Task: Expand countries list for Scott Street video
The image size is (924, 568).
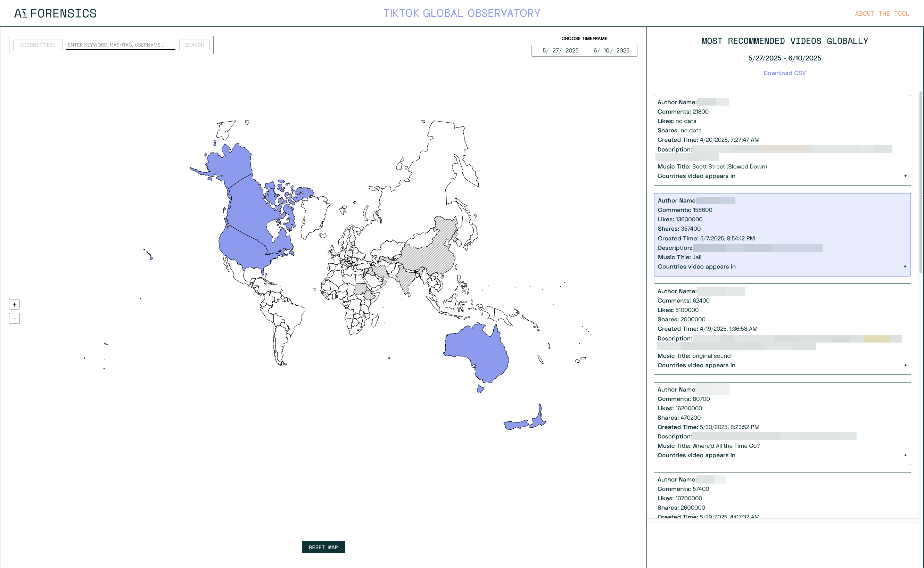Action: pos(905,176)
